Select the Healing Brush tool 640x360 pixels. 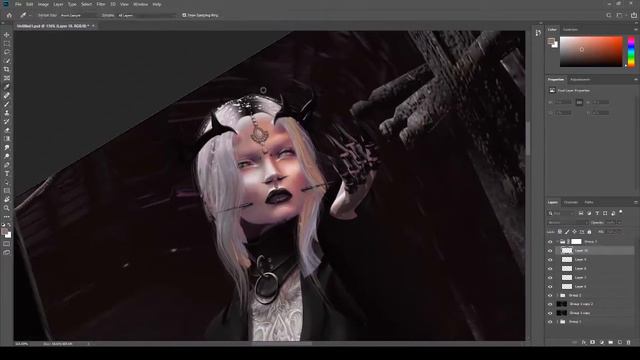click(7, 96)
